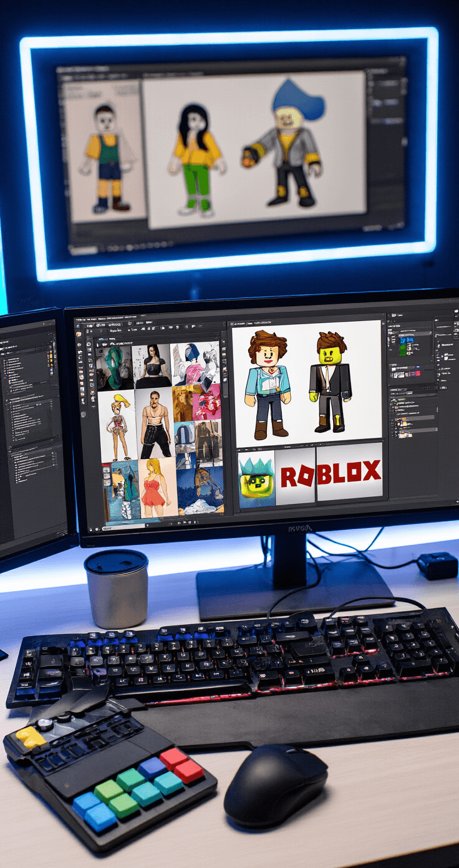This screenshot has width=459, height=868.
Task: Click the red ROBLOX logo image
Action: pos(331,474)
